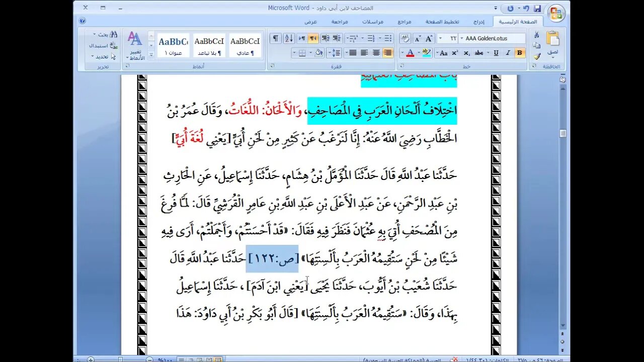This screenshot has height=362, width=644.
Task: Enable Align Right paragraph alignment
Action: point(388,53)
